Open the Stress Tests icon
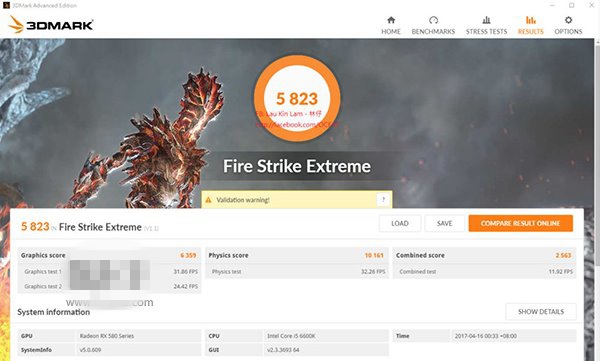This screenshot has height=361, width=600. click(x=486, y=20)
